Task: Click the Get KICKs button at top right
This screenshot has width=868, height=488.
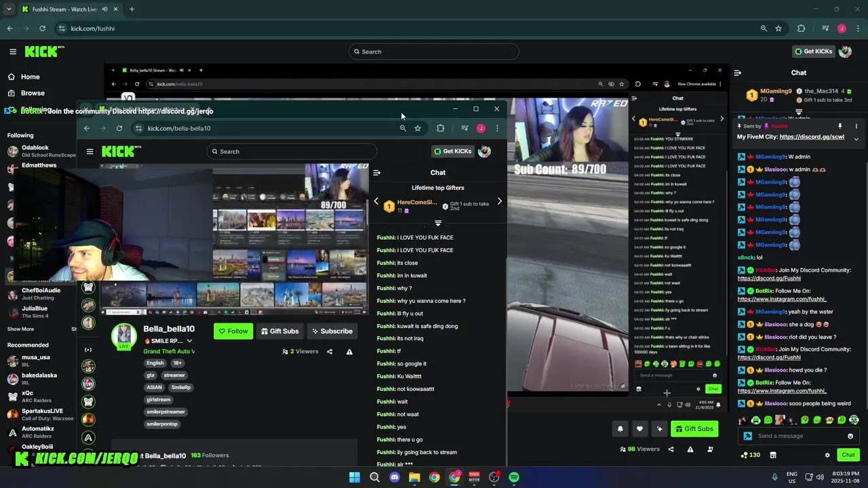Action: (x=814, y=52)
